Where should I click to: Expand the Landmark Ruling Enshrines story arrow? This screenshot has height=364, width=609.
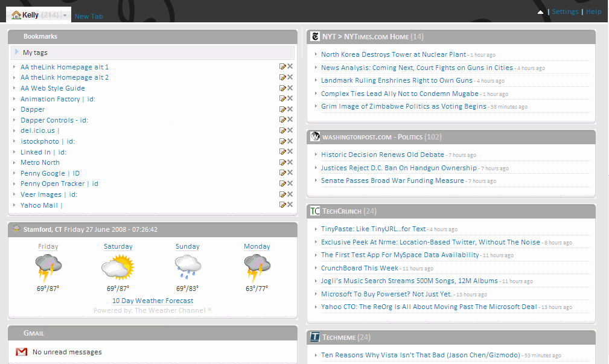[x=316, y=80]
